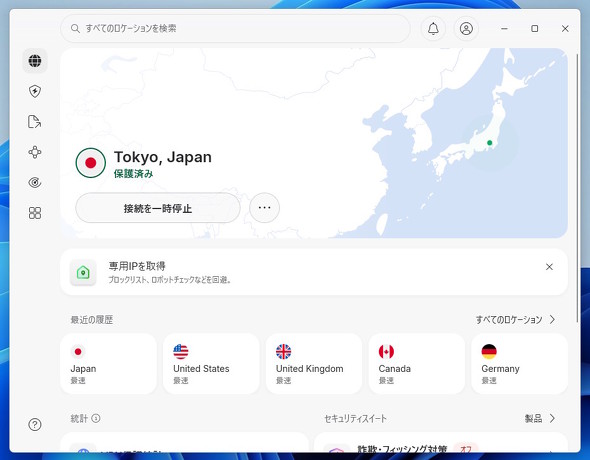
Task: Open the globe VPN home icon
Action: 35,61
